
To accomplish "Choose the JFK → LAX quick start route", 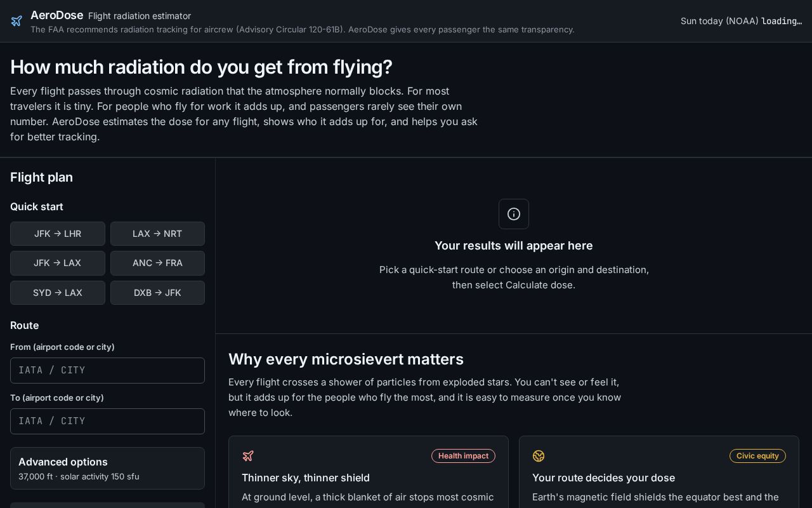I will [58, 263].
